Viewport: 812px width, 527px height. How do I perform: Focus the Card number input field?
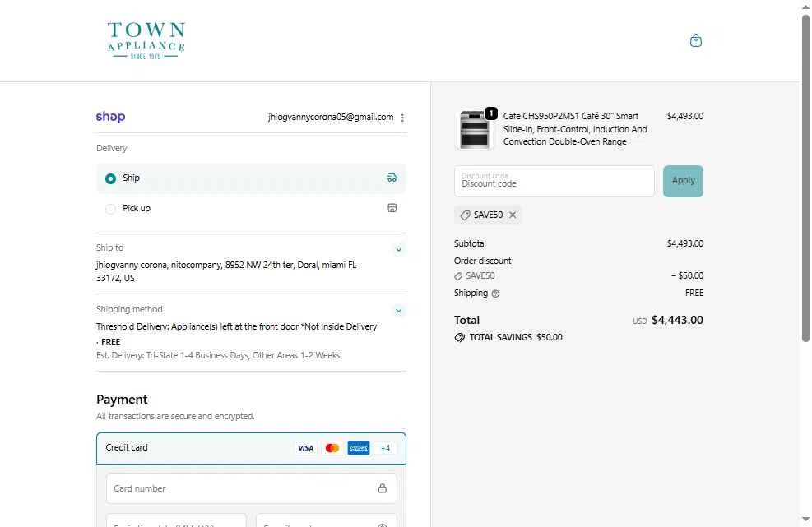point(251,488)
